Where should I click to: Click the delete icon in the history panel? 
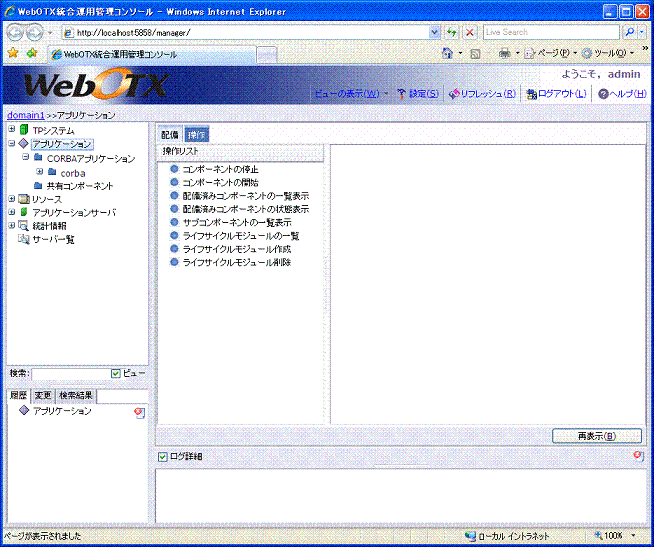click(x=139, y=412)
